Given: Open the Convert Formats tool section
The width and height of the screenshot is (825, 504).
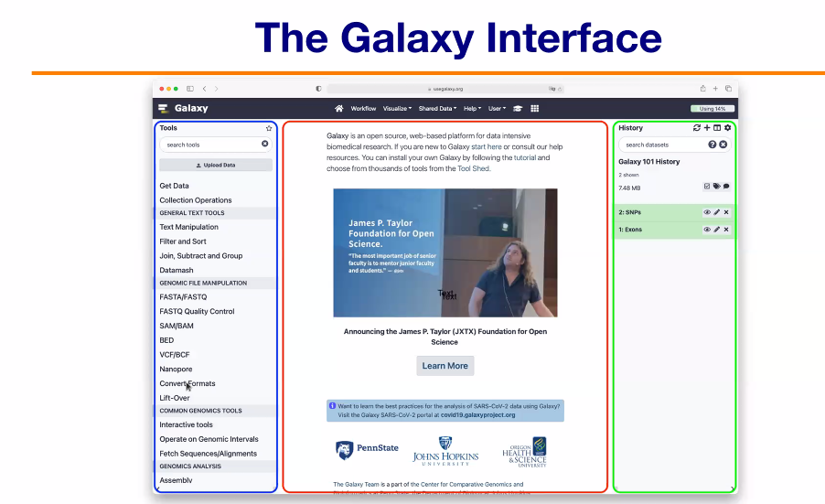Looking at the screenshot, I should [x=187, y=383].
